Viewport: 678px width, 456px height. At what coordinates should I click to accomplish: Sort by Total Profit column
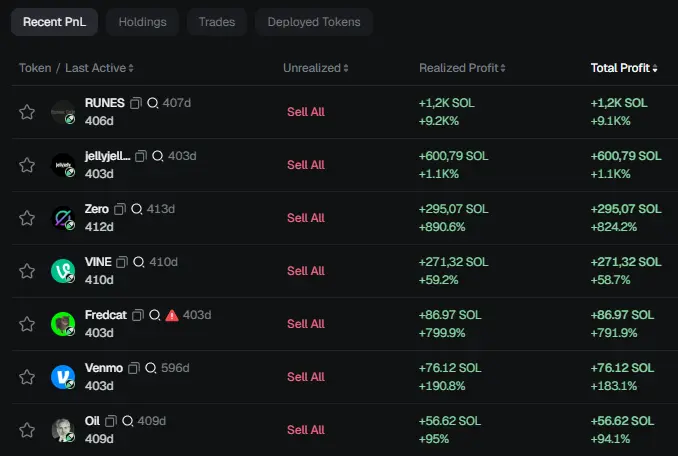point(624,68)
